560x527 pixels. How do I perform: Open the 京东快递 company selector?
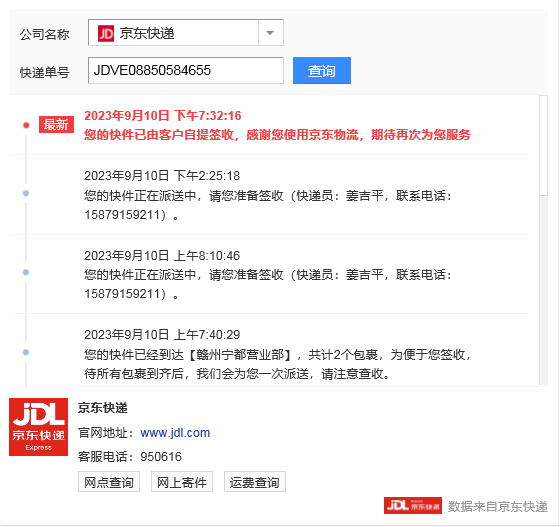coord(186,33)
